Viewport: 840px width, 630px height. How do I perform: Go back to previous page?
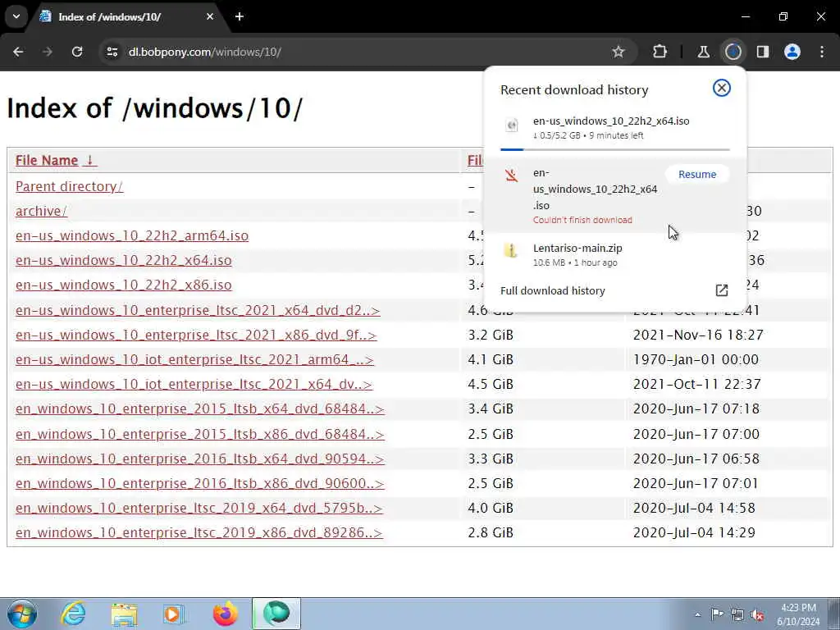[18, 52]
